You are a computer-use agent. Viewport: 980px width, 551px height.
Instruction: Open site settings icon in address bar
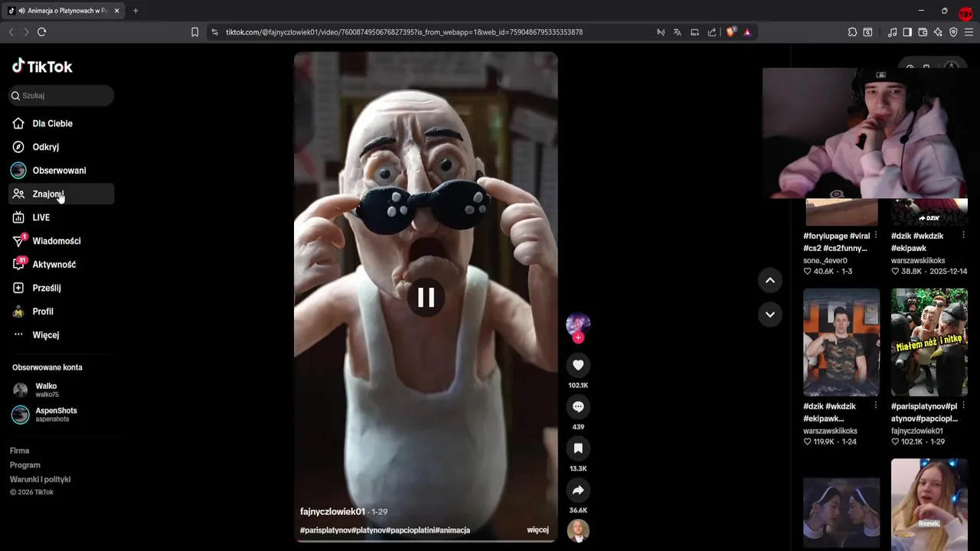(214, 32)
